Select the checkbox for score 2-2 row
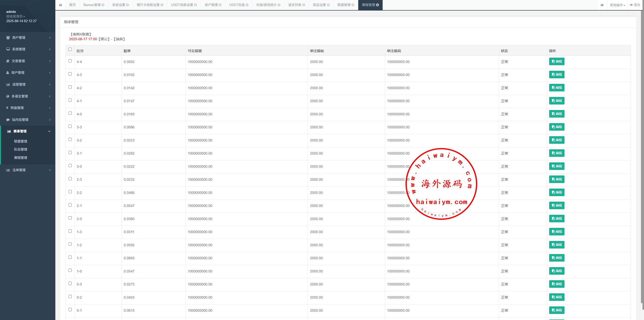 click(x=70, y=192)
